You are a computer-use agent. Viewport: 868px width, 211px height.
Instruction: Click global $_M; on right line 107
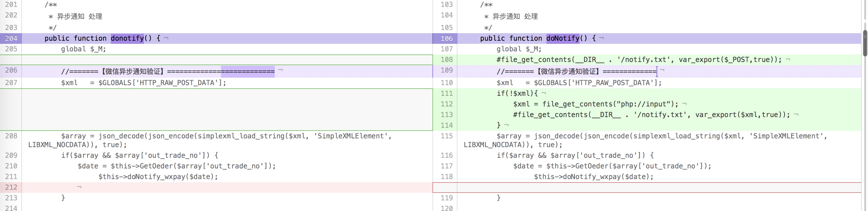[x=519, y=49]
